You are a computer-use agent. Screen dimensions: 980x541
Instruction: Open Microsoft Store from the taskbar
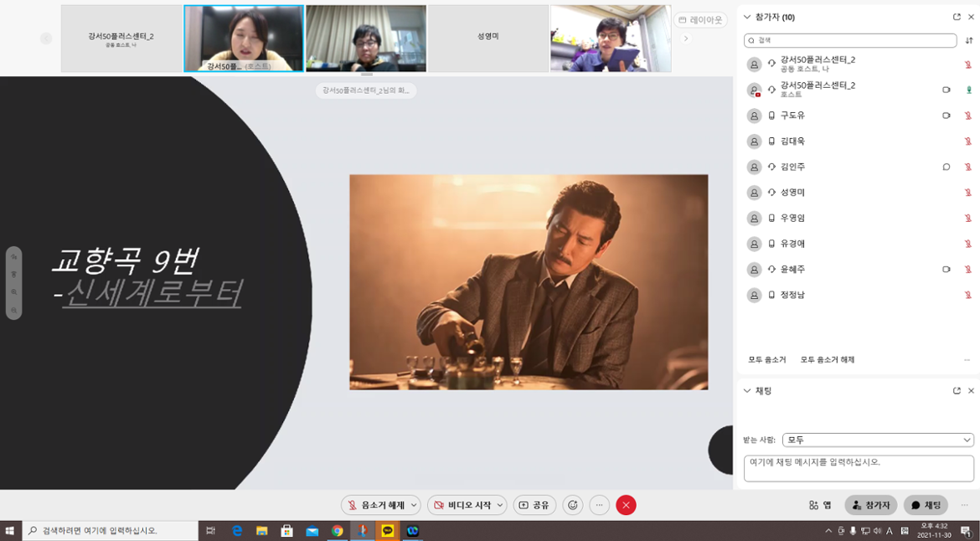coord(286,530)
